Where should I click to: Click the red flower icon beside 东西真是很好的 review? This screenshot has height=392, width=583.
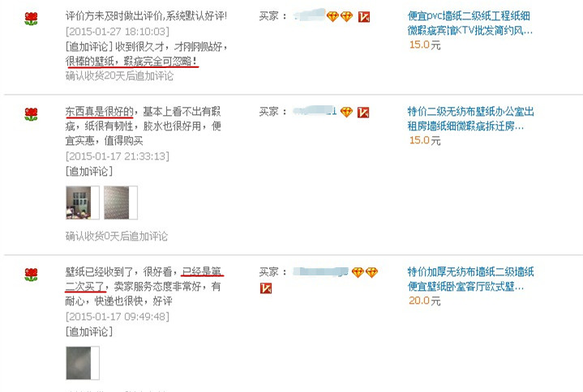pyautogui.click(x=31, y=114)
